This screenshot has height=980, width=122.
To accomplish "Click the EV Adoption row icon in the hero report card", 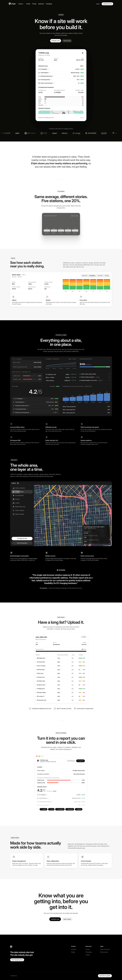I will click(x=39, y=69).
